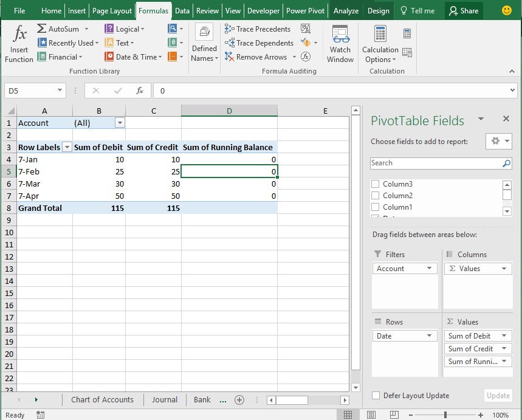The height and width of the screenshot is (420, 522).
Task: Open Date field dropdown in Rows area
Action: click(430, 336)
